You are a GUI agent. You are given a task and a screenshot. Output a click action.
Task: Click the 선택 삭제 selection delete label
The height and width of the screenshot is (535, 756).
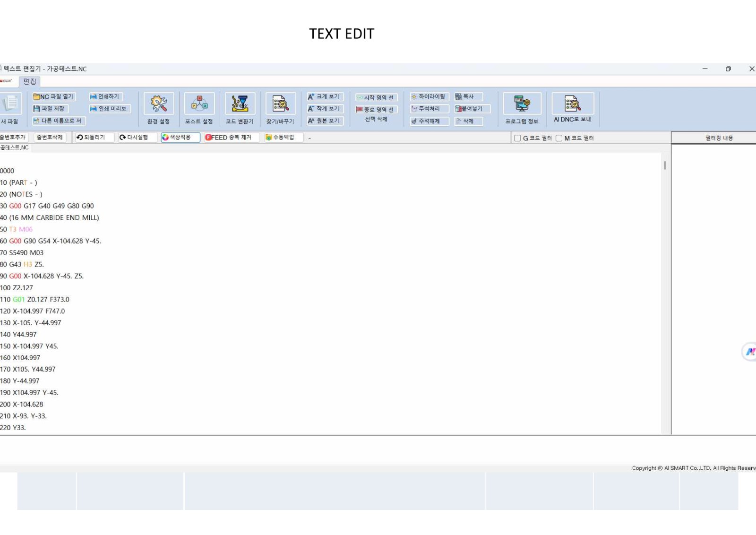[376, 120]
